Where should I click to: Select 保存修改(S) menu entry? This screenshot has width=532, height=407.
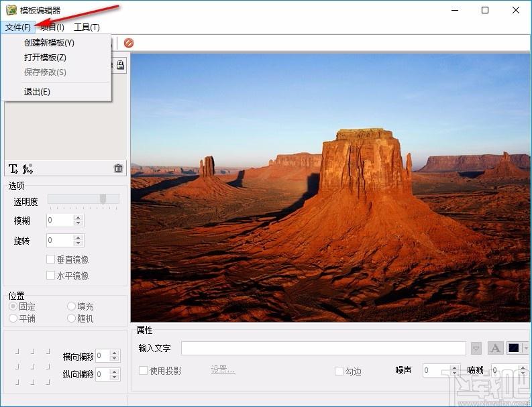click(45, 72)
